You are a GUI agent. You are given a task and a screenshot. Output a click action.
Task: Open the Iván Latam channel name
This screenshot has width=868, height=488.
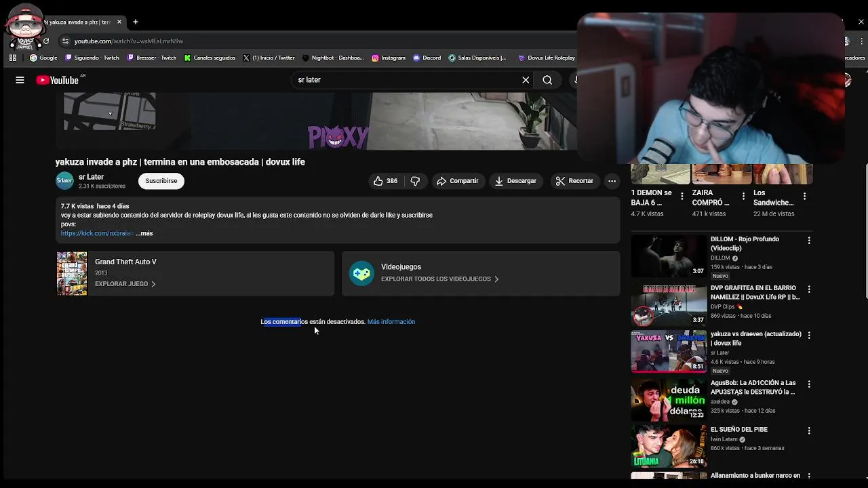click(x=724, y=439)
